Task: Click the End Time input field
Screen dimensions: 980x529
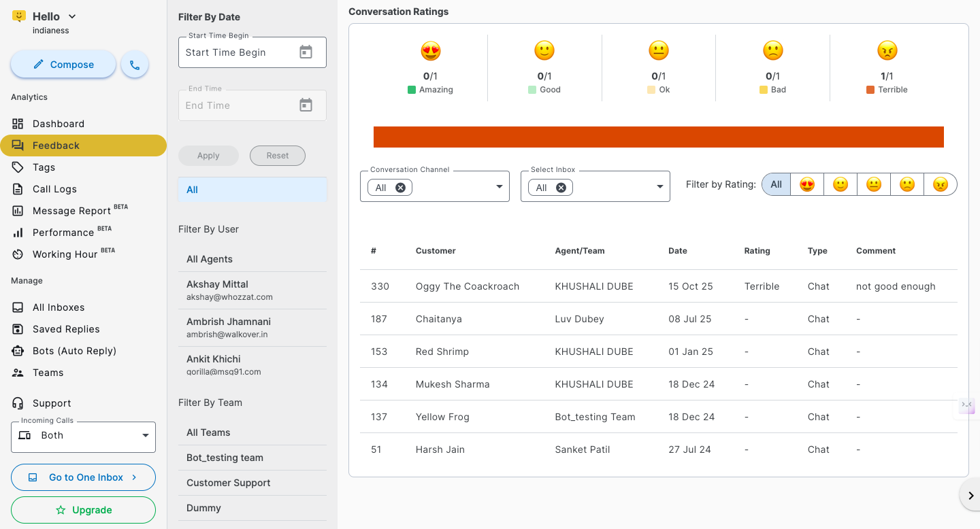Action: (x=252, y=105)
